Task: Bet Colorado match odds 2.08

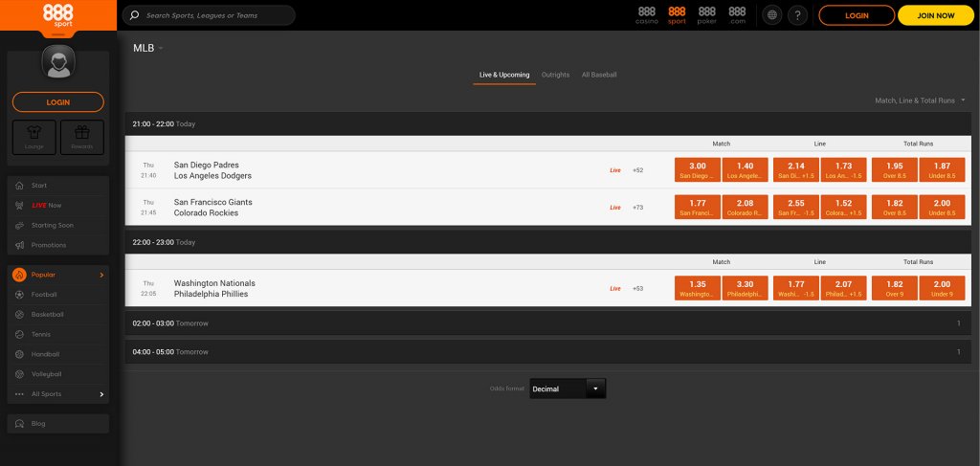Action: [x=745, y=207]
